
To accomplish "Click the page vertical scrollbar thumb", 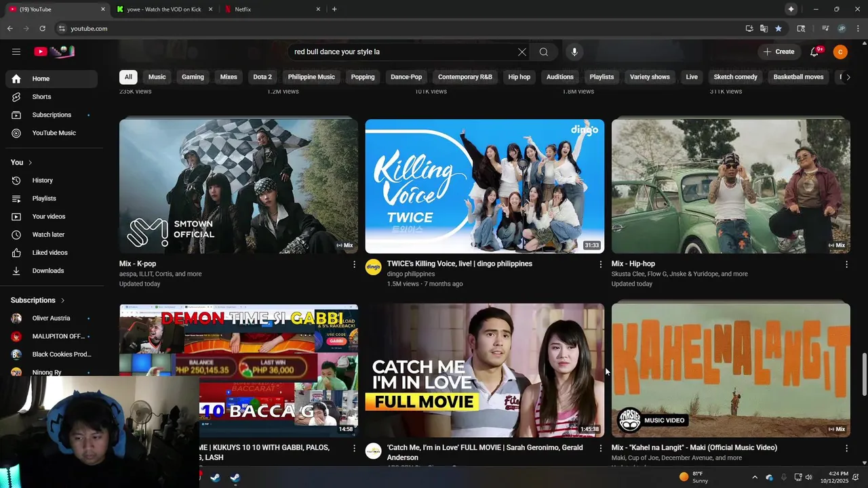I will (864, 374).
